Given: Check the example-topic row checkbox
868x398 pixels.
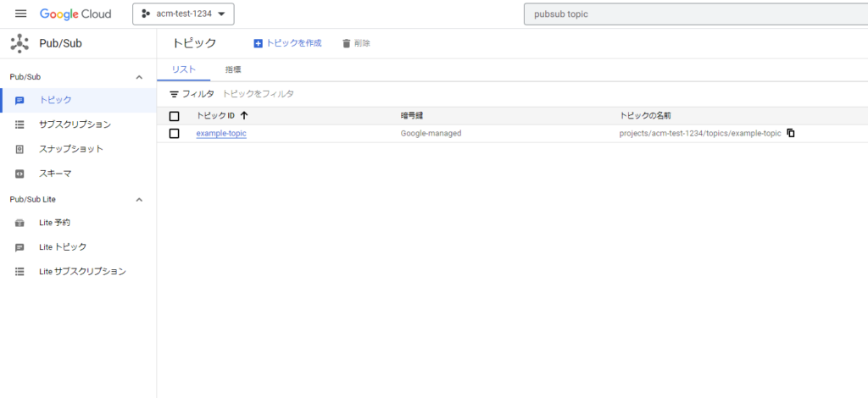Looking at the screenshot, I should coord(175,133).
